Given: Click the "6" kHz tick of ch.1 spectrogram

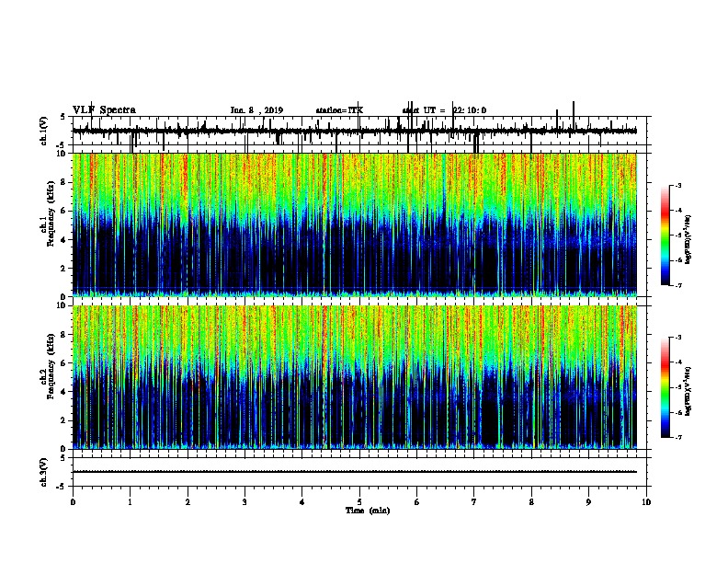Looking at the screenshot, I should [64, 211].
